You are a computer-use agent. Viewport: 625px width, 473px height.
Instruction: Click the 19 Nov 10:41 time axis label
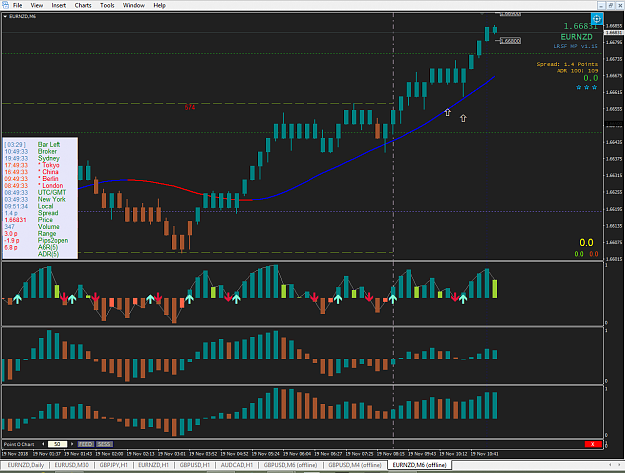(x=485, y=454)
